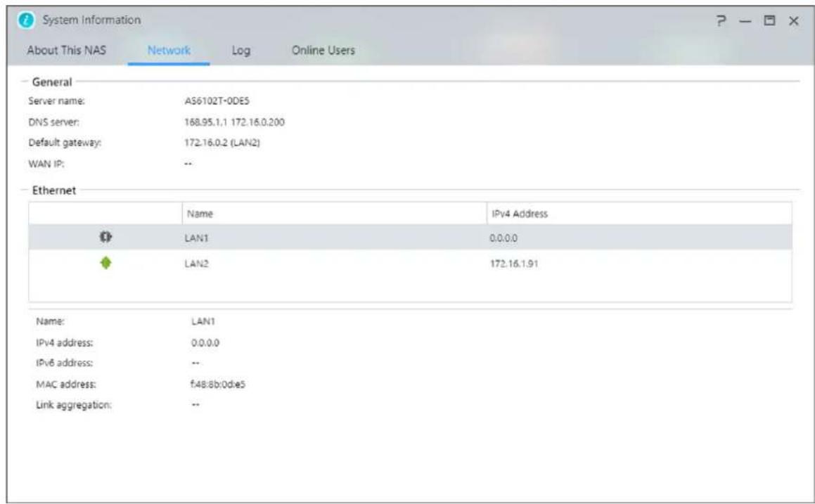Select the Network tab
The width and height of the screenshot is (815, 504).
tap(169, 51)
